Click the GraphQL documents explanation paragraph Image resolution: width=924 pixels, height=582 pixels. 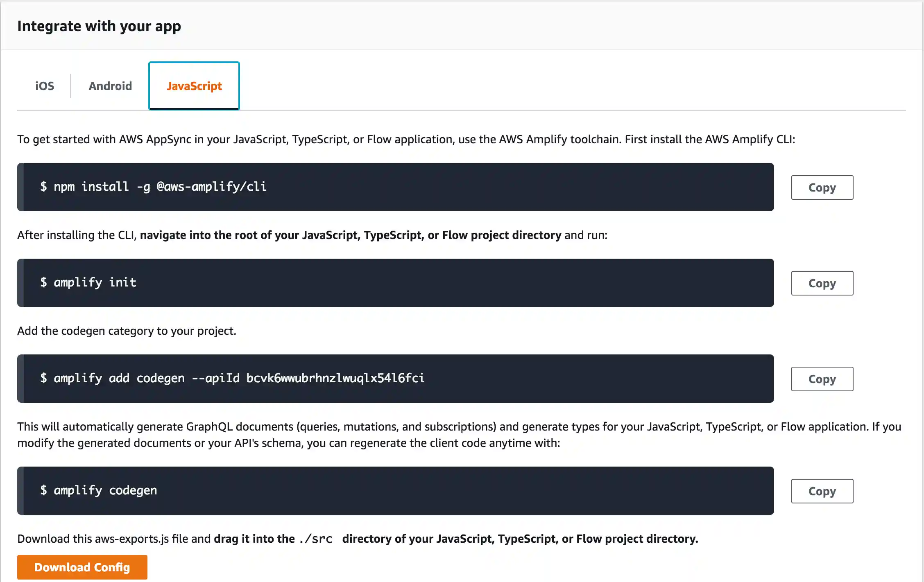tap(451, 434)
